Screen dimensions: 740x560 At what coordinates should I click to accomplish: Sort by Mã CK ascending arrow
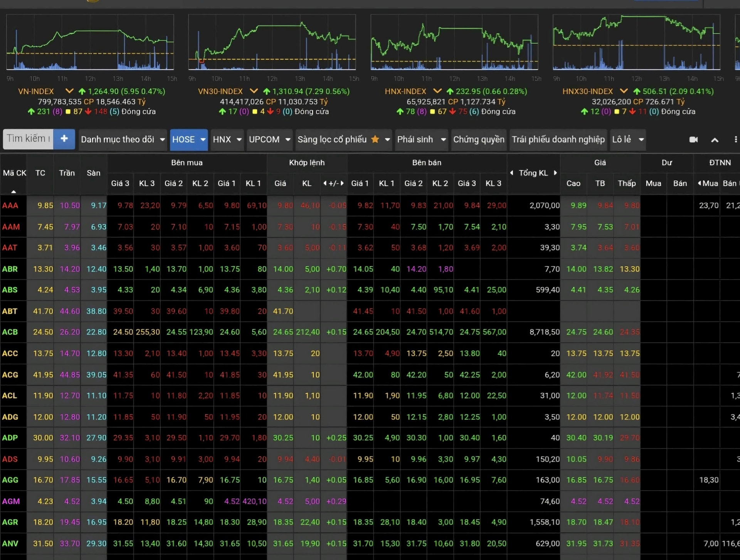13,191
